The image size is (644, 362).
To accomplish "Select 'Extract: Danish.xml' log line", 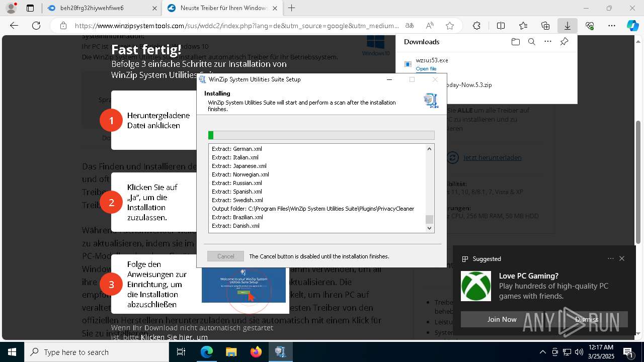I will [235, 226].
